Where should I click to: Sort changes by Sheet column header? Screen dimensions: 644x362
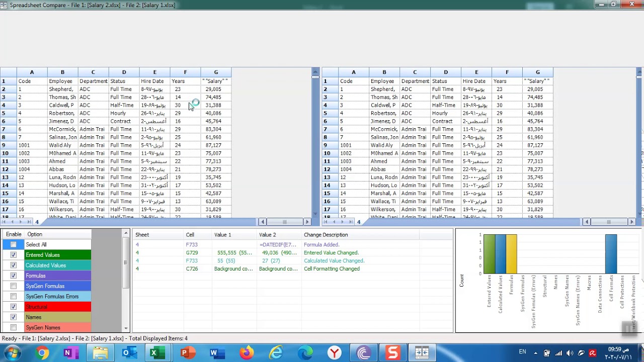point(157,235)
